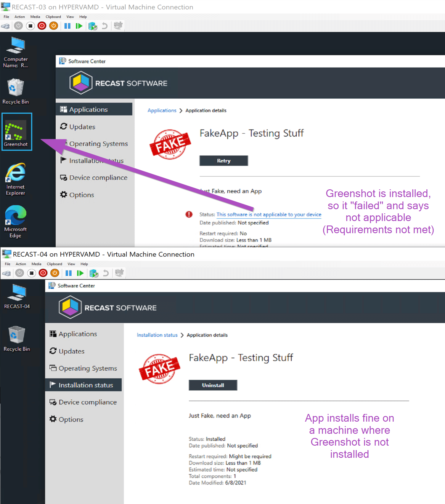Click the red Shut Down icon in the RECAST-04 toolbar
Viewport: 445px width, 504px height.
43,273
